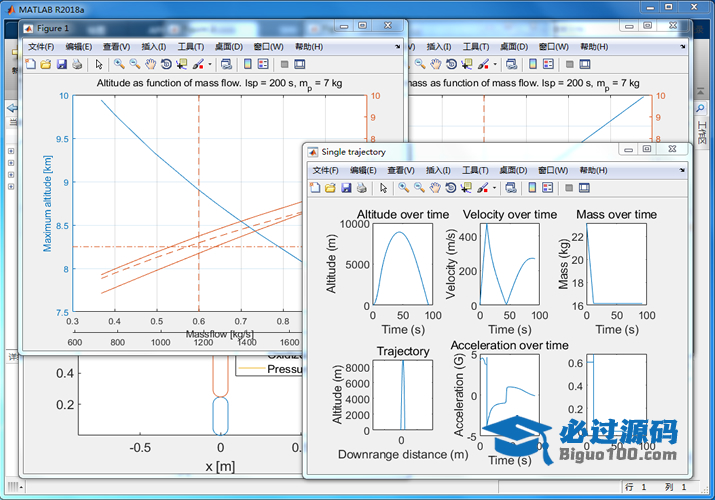
Task: Open file icon in Single trajectory toolbar
Action: click(331, 188)
